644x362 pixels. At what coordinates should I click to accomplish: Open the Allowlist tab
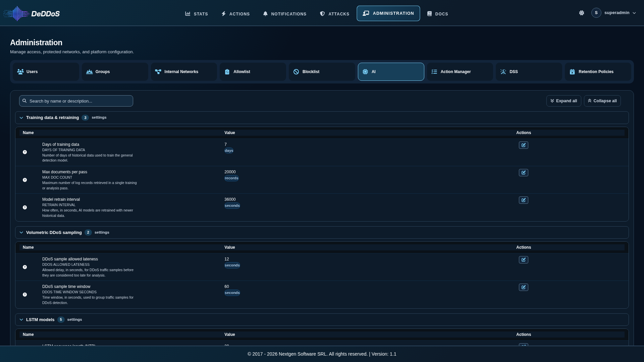pos(253,72)
